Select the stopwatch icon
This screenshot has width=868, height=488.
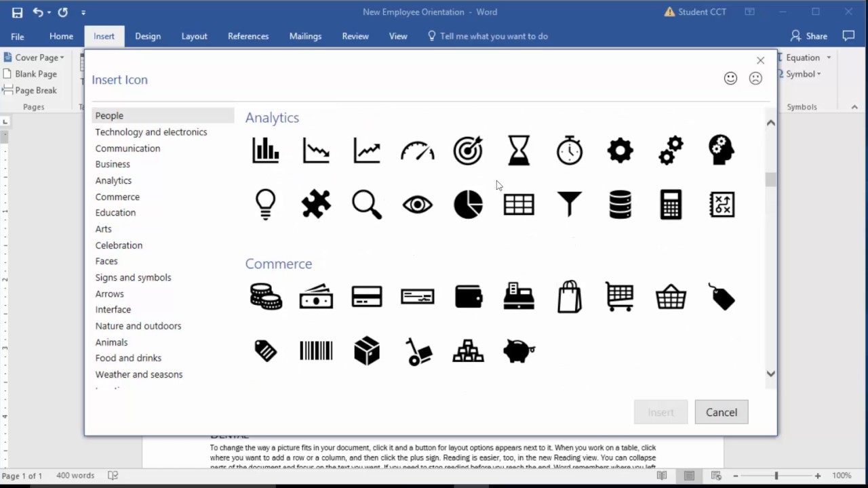point(570,150)
